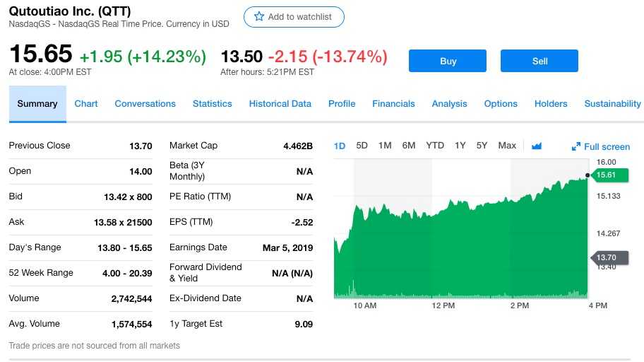This screenshot has height=362, width=644.
Task: Select the 6M chart range
Action: pyautogui.click(x=409, y=146)
